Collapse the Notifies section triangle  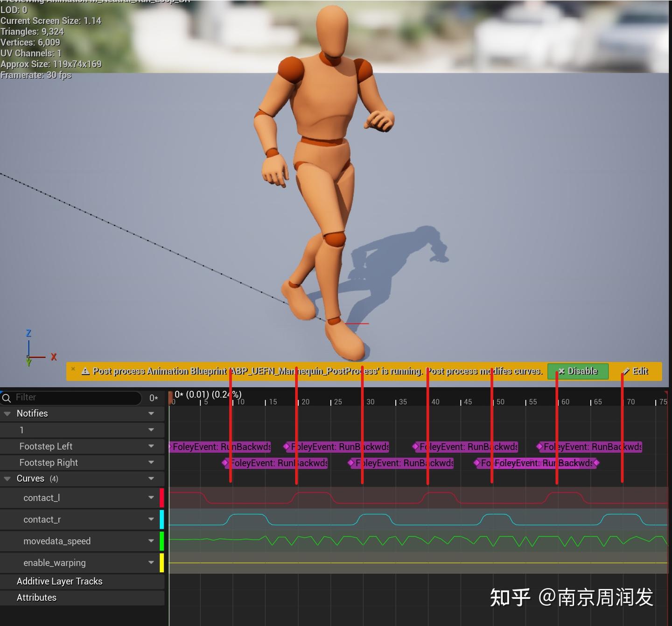pos(7,414)
